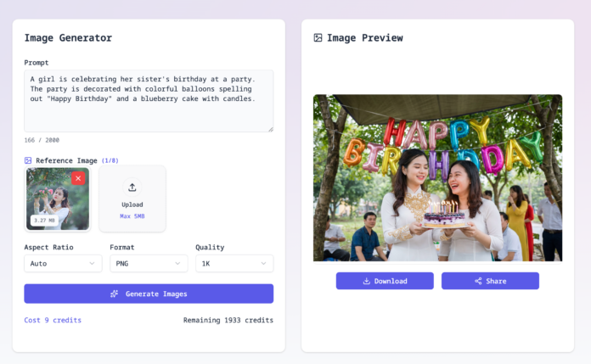
Task: Click the download icon in Download button
Action: [367, 281]
